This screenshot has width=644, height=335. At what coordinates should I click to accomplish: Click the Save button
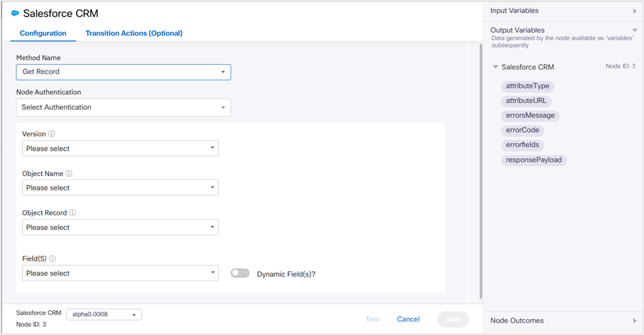(453, 319)
